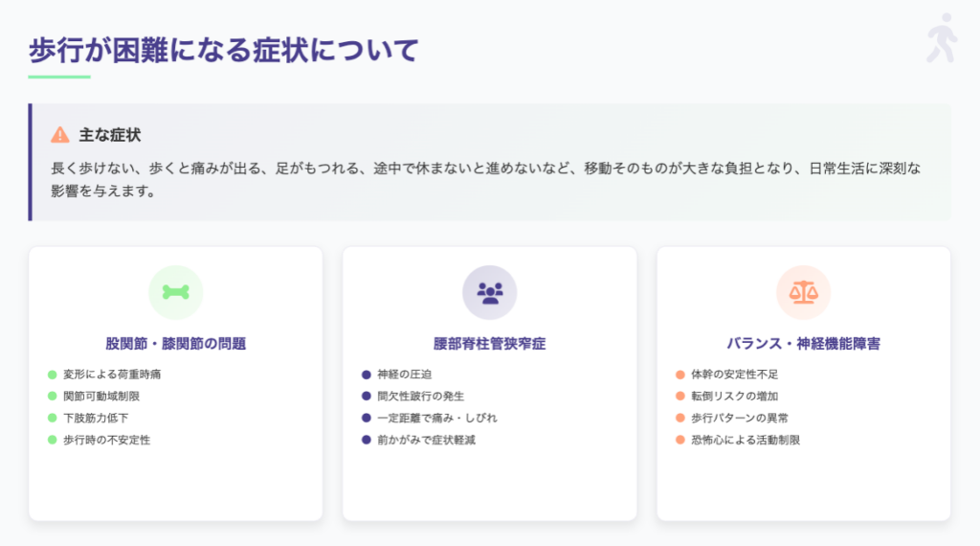Select the 股関節・膝関節の問題 card title
Viewport: 980px width, 546px height.
[x=175, y=343]
